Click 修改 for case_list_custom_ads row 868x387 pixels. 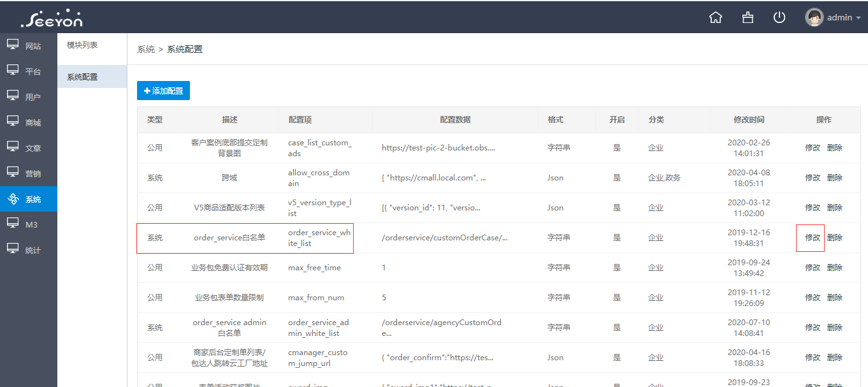[813, 147]
